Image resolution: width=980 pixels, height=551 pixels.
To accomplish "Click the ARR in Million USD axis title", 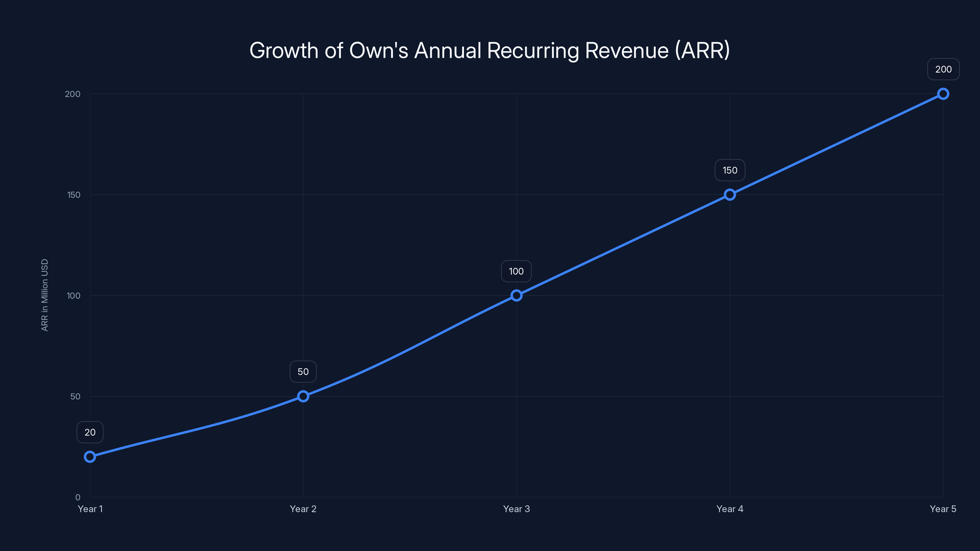I will pos(44,295).
